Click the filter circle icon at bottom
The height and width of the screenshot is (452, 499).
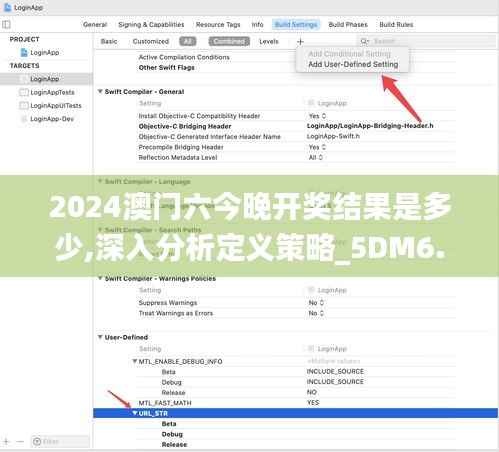37,441
